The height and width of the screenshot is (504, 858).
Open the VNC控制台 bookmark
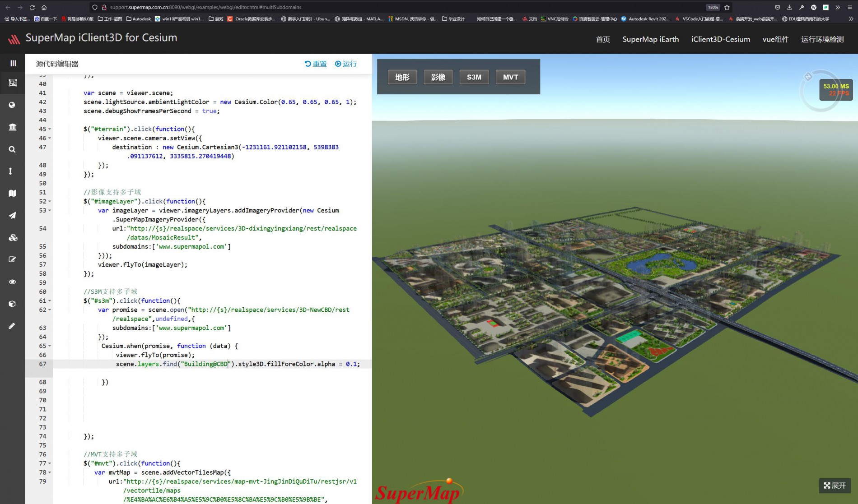tap(554, 19)
